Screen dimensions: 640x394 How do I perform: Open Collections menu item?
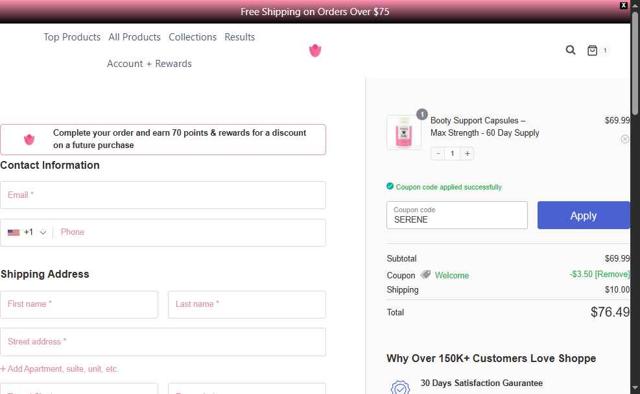click(192, 37)
